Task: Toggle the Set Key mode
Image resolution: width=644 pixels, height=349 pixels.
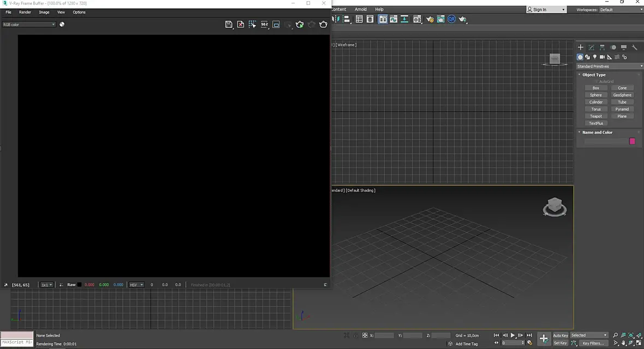Action: tap(560, 343)
